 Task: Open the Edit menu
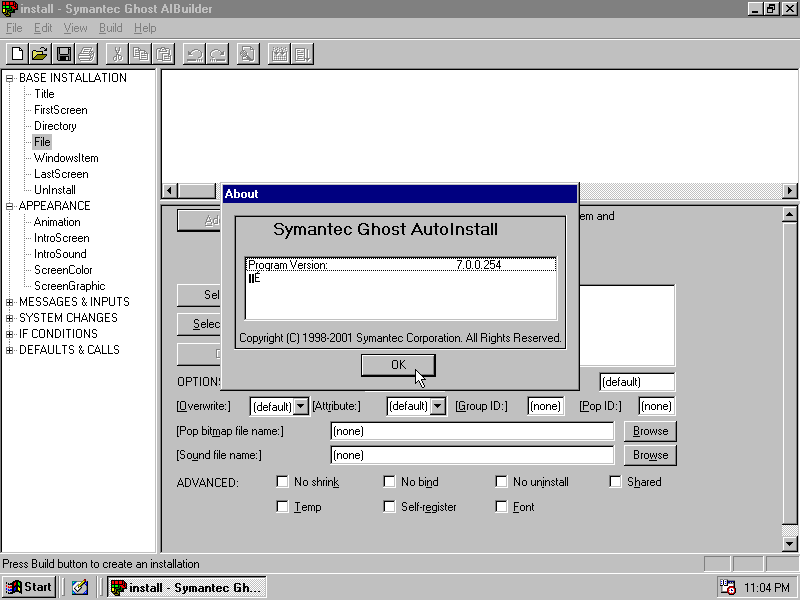(43, 28)
